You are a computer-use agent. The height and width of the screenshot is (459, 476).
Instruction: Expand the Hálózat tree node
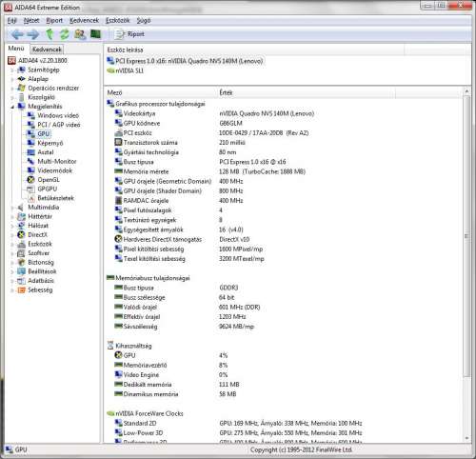tap(12, 226)
